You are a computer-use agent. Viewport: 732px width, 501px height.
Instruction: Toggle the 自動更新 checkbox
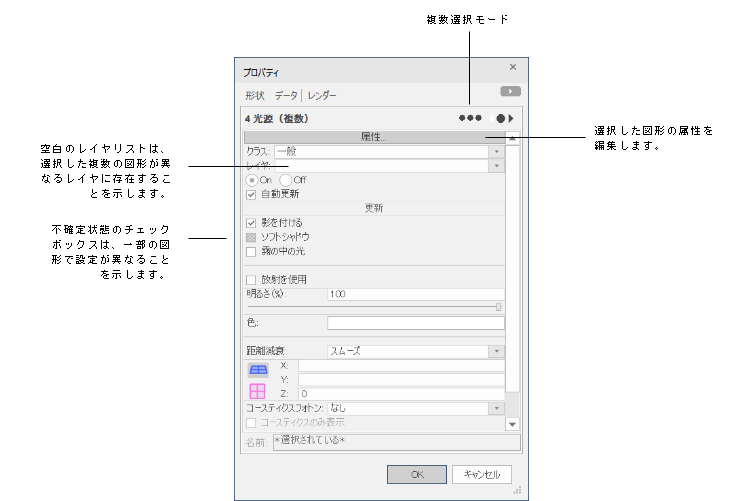tap(251, 193)
